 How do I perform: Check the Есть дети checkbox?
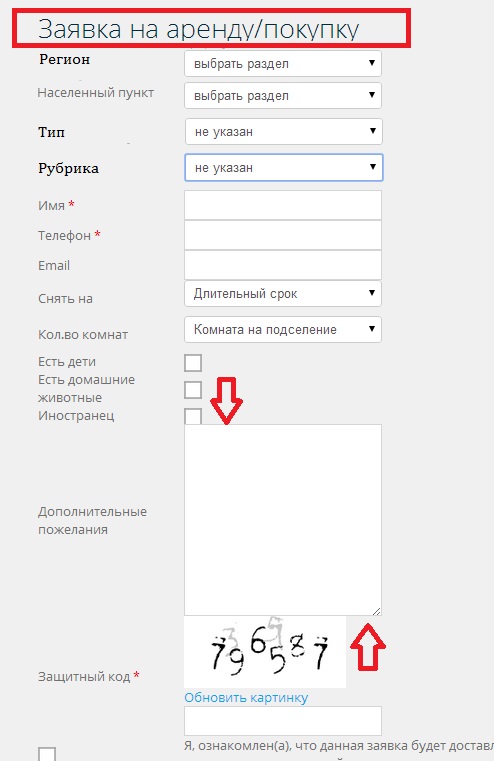(193, 363)
